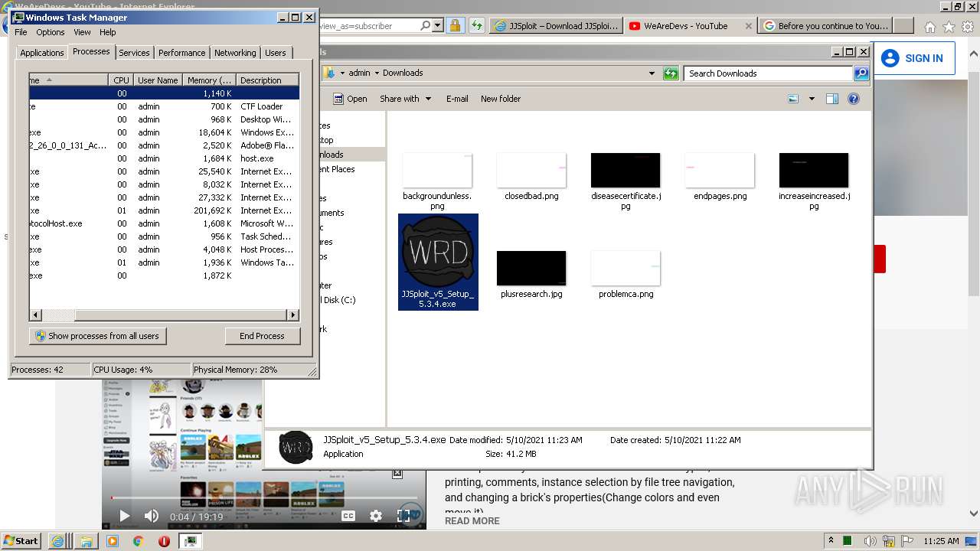This screenshot has width=980, height=551.
Task: Click the Search Downloads magnifier icon
Action: (x=861, y=73)
